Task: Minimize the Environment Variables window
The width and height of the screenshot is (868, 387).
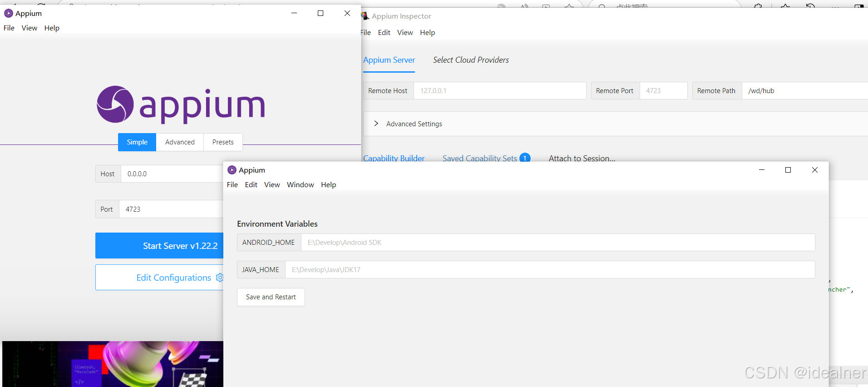Action: 762,170
